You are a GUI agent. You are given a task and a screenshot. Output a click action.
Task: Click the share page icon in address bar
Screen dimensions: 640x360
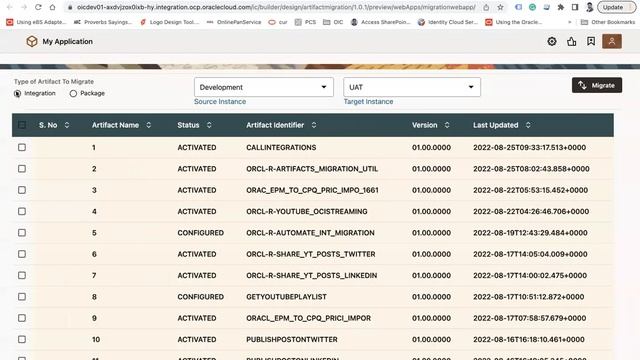486,7
